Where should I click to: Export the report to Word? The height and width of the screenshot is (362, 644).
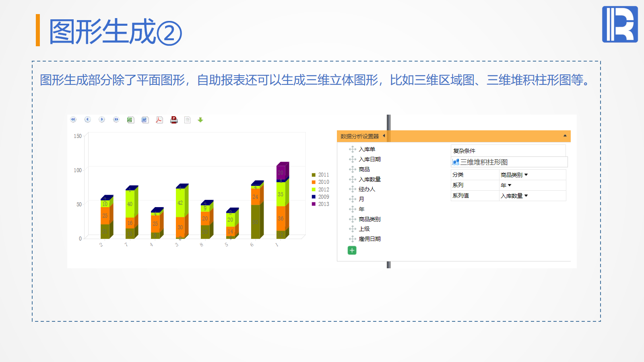point(145,120)
